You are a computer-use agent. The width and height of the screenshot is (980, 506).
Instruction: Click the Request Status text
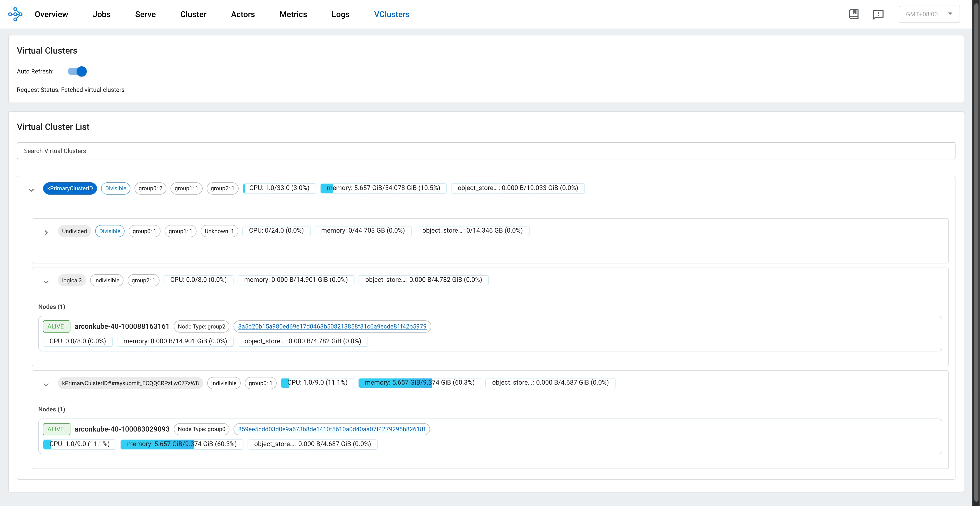coord(71,90)
